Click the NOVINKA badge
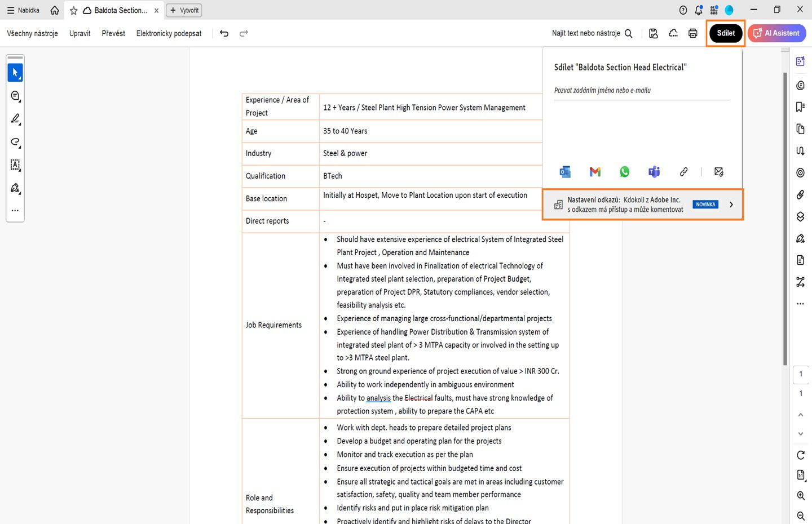This screenshot has width=812, height=524. click(705, 205)
